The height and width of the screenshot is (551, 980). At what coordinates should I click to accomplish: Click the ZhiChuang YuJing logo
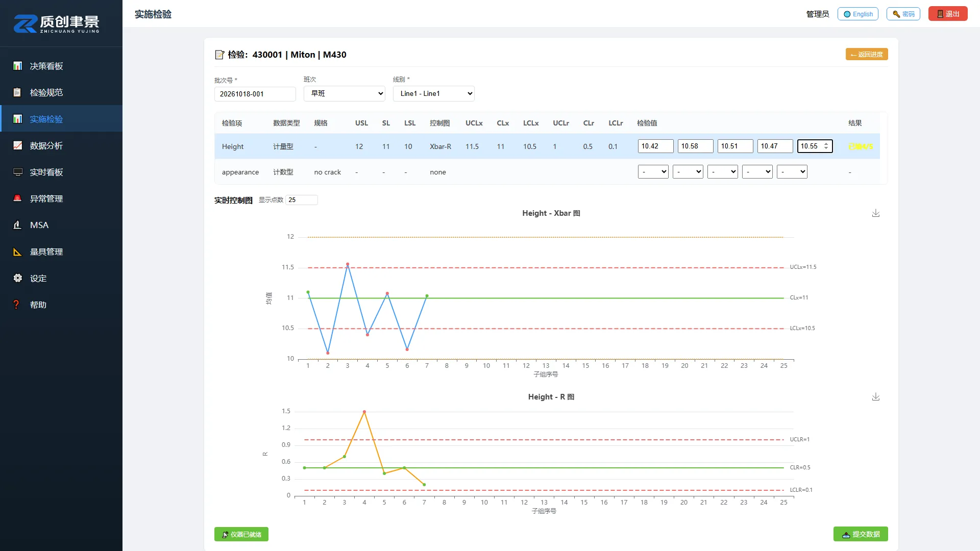[x=56, y=23]
